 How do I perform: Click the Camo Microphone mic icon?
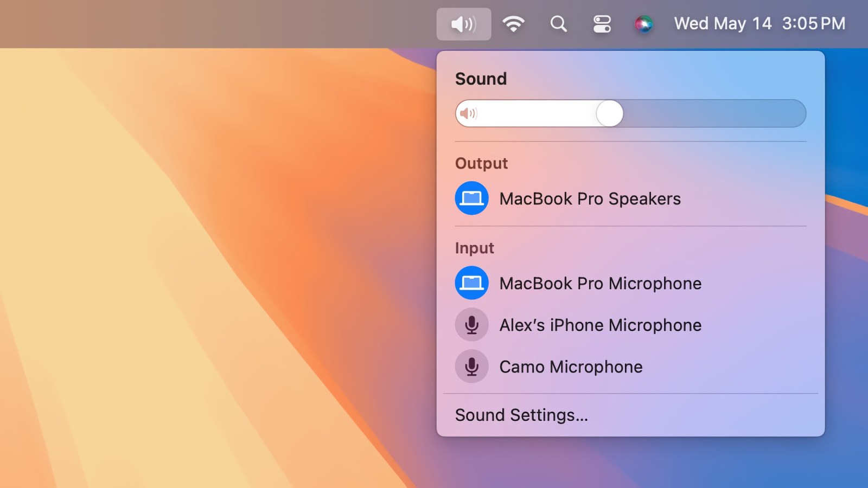[x=471, y=367]
